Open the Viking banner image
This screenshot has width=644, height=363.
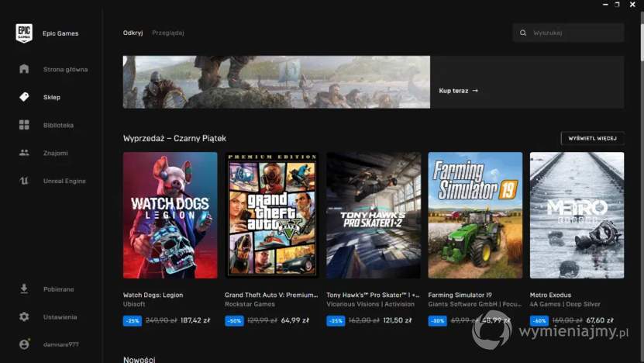tap(277, 81)
